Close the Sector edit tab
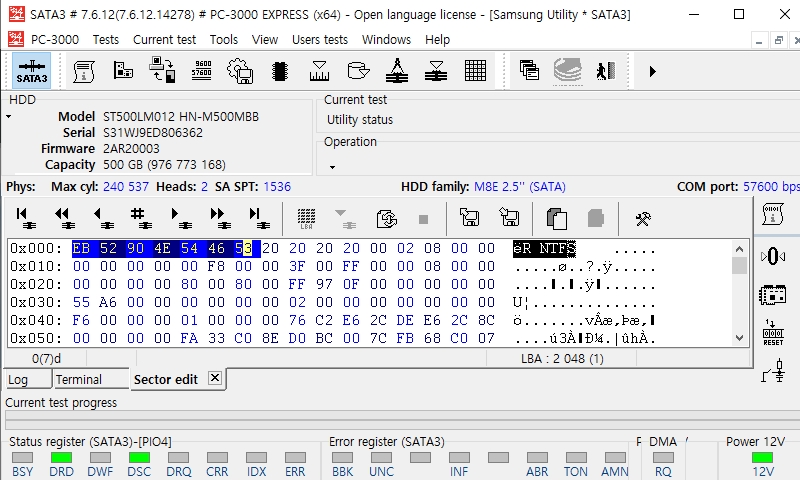The height and width of the screenshot is (480, 800). pyautogui.click(x=215, y=378)
